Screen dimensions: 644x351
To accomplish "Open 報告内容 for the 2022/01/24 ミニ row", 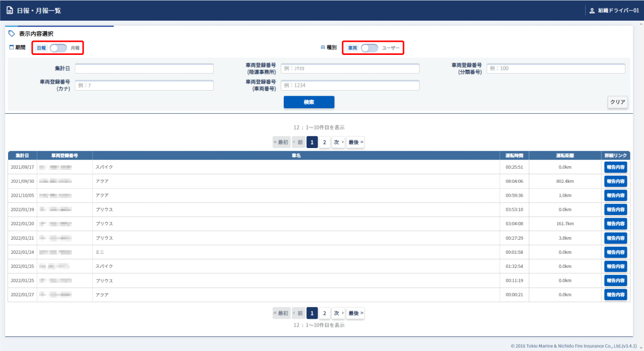I will tap(615, 252).
